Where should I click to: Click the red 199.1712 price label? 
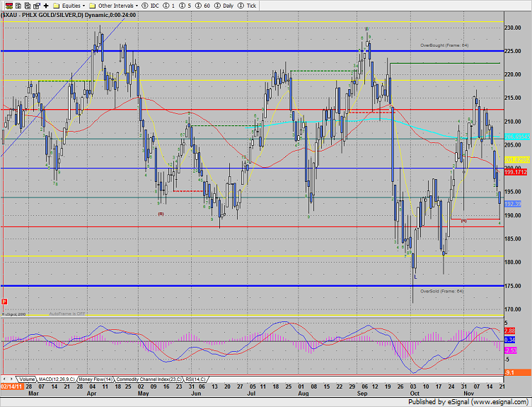coord(515,172)
